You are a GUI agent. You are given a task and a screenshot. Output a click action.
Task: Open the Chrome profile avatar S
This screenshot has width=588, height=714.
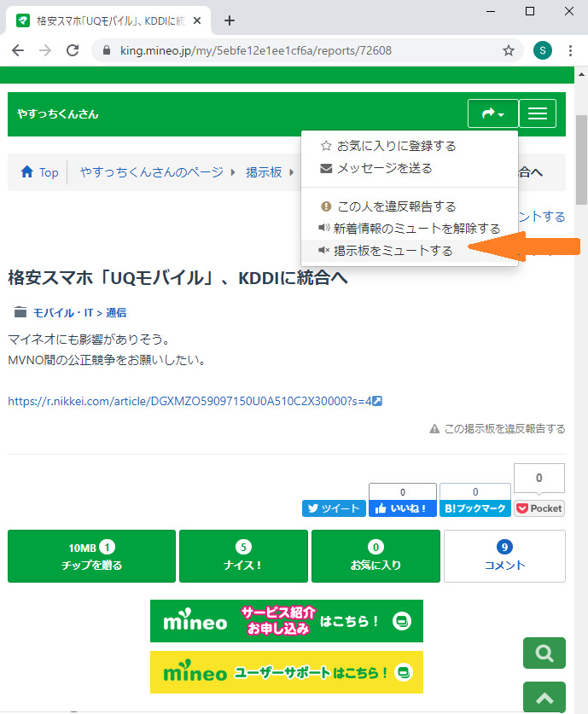[543, 50]
